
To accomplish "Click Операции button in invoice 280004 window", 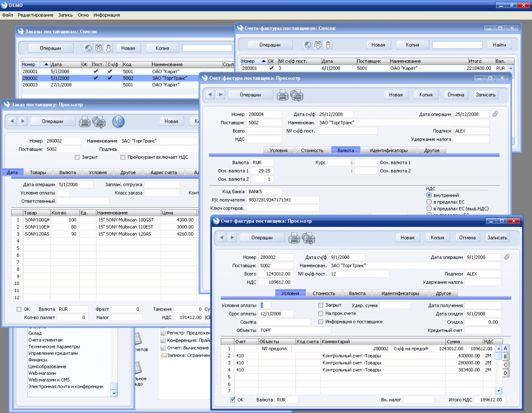I will coord(250,94).
